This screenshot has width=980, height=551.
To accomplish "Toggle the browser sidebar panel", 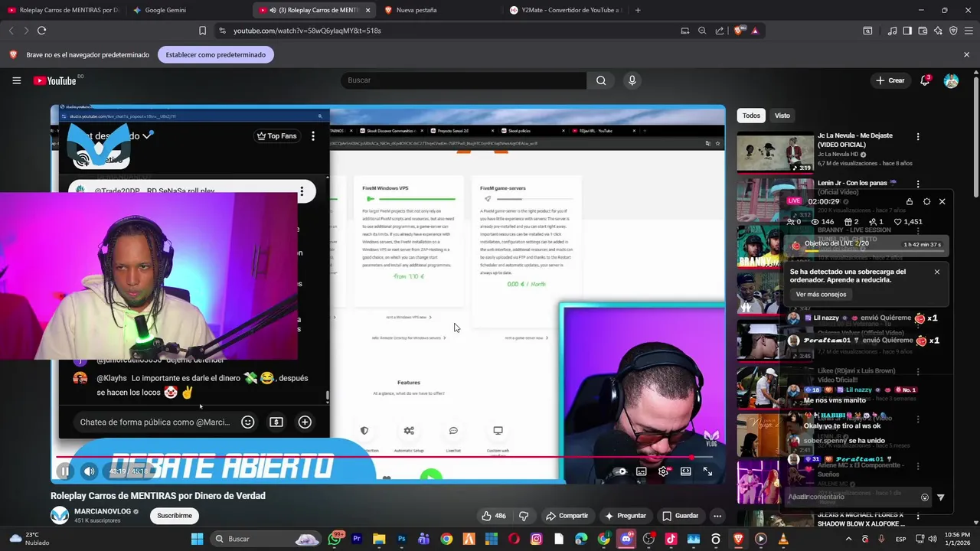I will pos(907,31).
